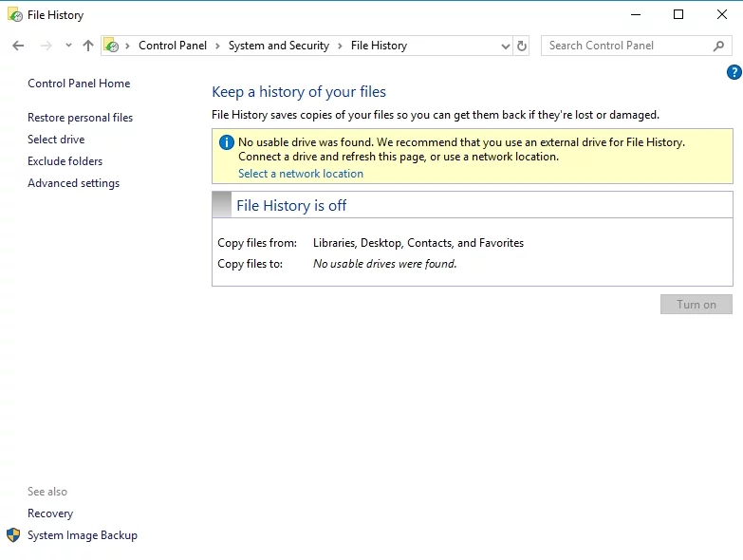
Task: Click the blue info icon in warning banner
Action: pyautogui.click(x=226, y=142)
